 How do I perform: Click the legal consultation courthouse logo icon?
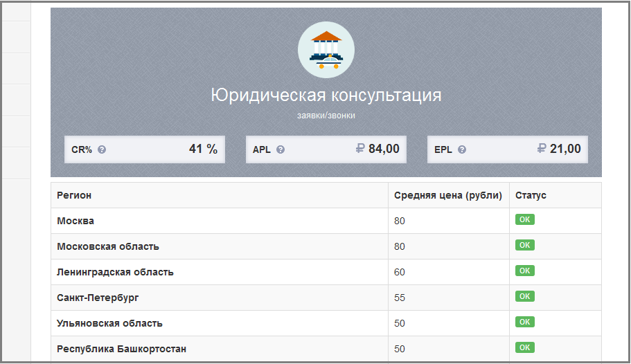(326, 50)
